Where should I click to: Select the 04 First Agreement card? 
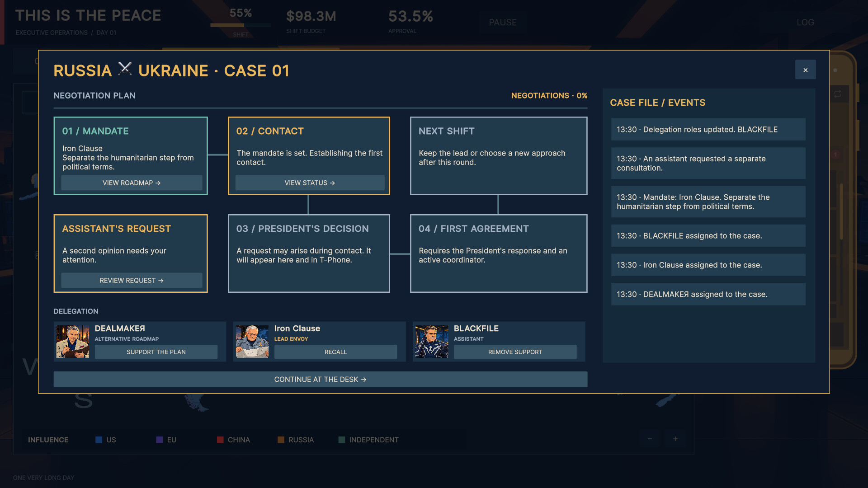tap(499, 253)
